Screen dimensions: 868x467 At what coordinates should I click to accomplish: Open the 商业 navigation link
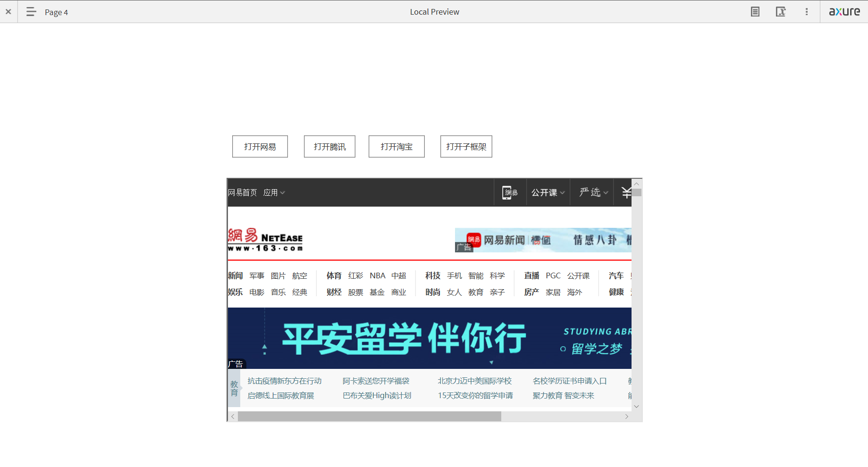(x=399, y=292)
